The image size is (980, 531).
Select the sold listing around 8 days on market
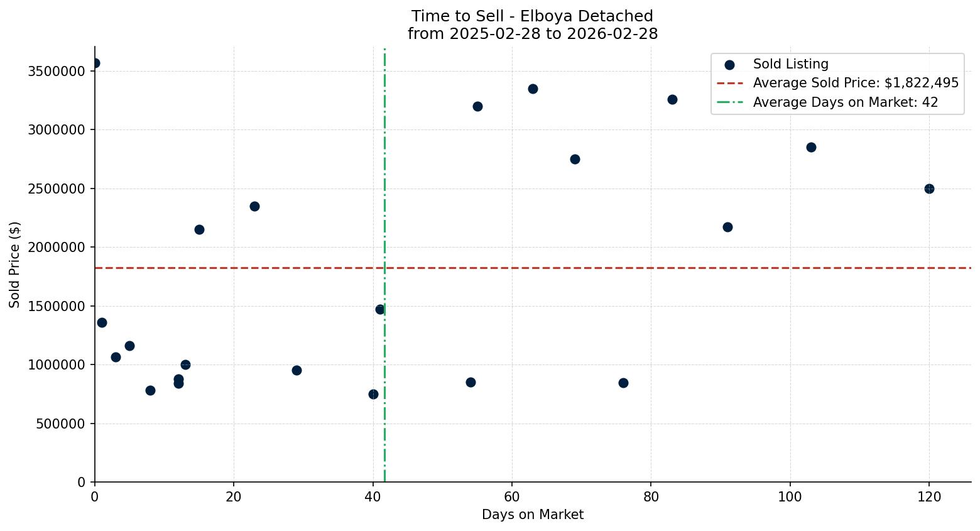150,390
